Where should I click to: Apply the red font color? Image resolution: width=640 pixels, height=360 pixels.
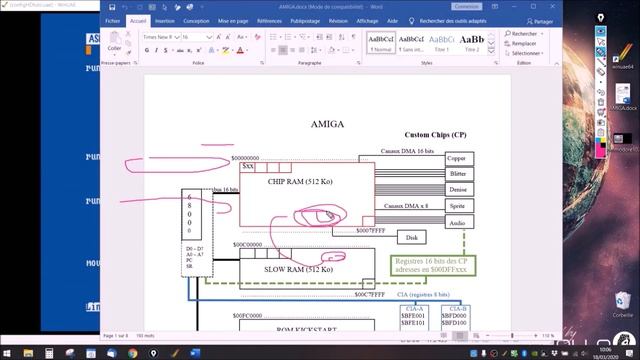click(x=240, y=50)
